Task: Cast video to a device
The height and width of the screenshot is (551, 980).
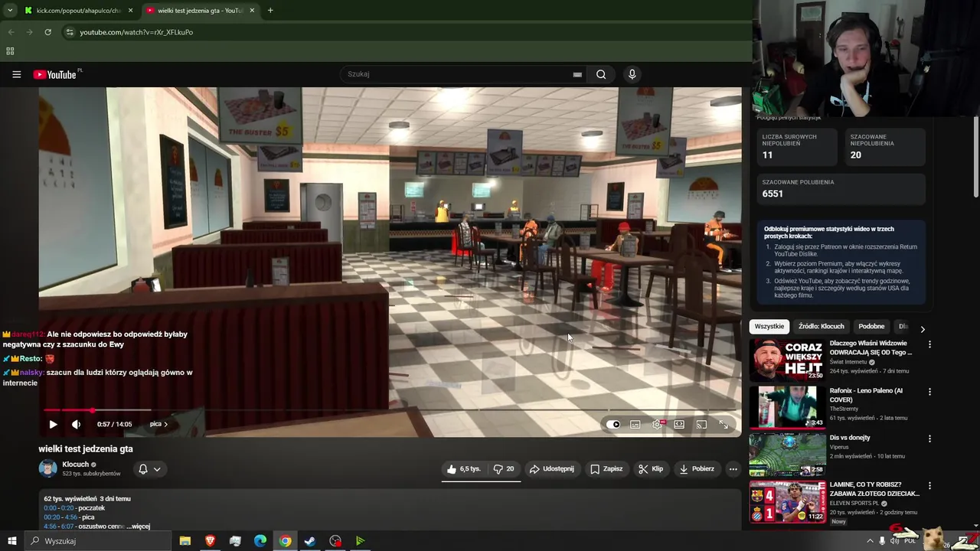Action: [701, 424]
